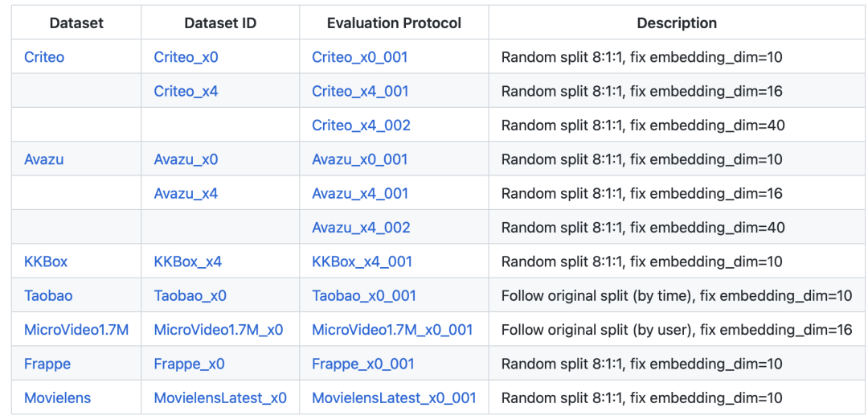Open the Frappe_x0_001 evaluation protocol
Image resolution: width=868 pixels, height=420 pixels.
click(363, 364)
